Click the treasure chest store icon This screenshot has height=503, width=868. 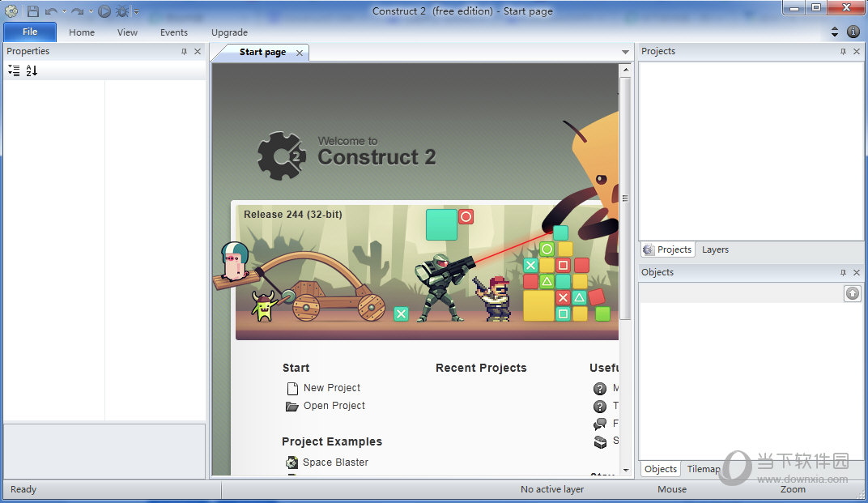(x=600, y=441)
